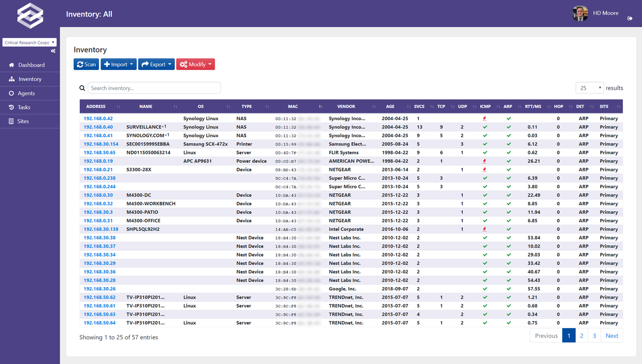Focus the Search inventory field
Viewport: 642px width, 364px height.
click(x=154, y=88)
